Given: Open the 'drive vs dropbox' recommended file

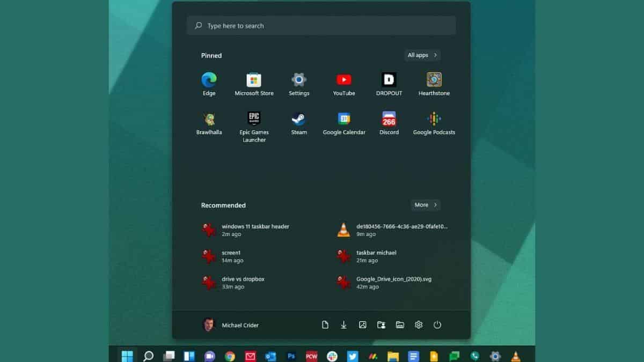Looking at the screenshot, I should (x=243, y=283).
